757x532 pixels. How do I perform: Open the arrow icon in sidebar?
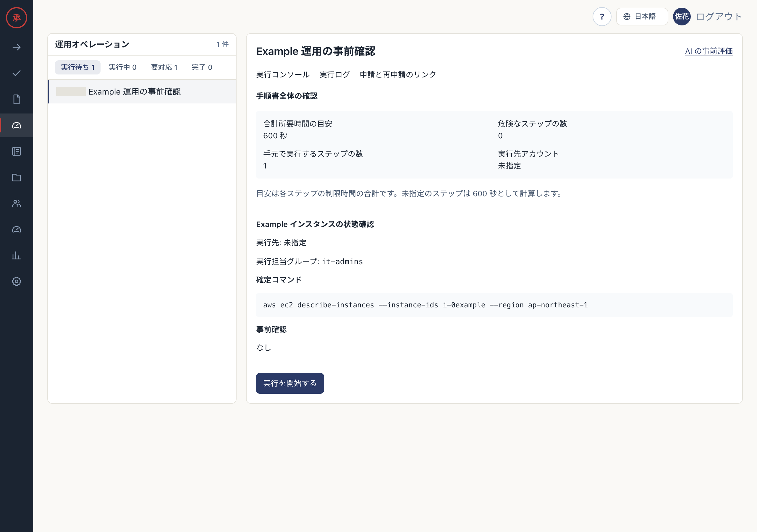point(17,48)
